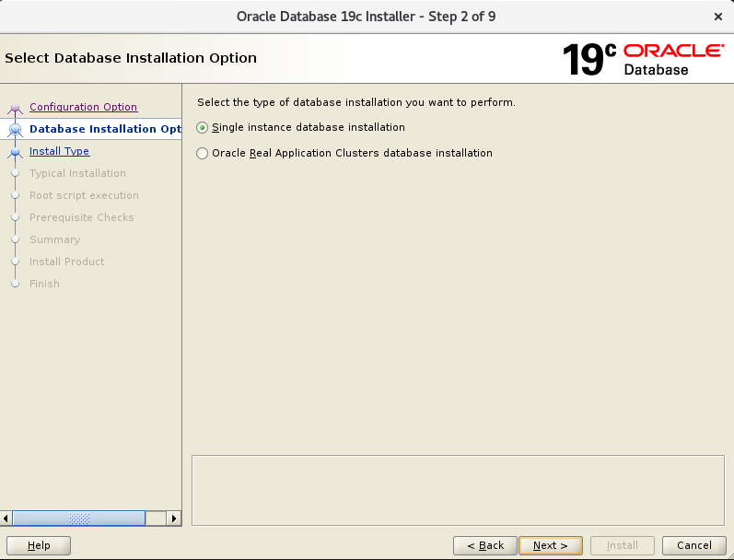
Task: Choose Oracle Real Application Clusters installation option
Action: [x=202, y=153]
